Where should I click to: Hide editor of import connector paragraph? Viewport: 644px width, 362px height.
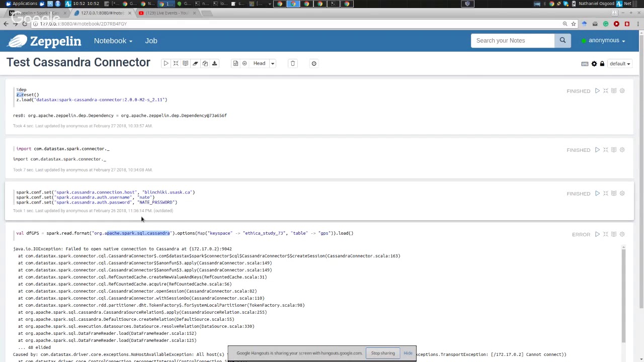coord(606,150)
